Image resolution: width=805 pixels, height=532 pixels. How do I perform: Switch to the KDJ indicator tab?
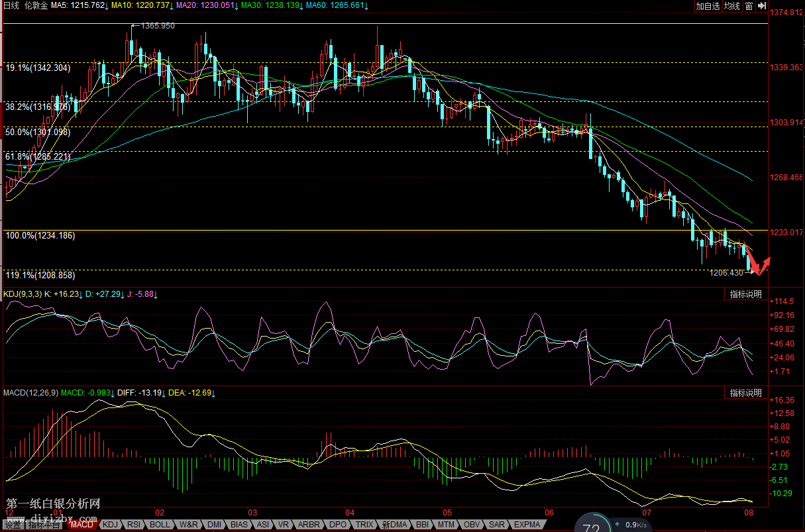click(111, 525)
